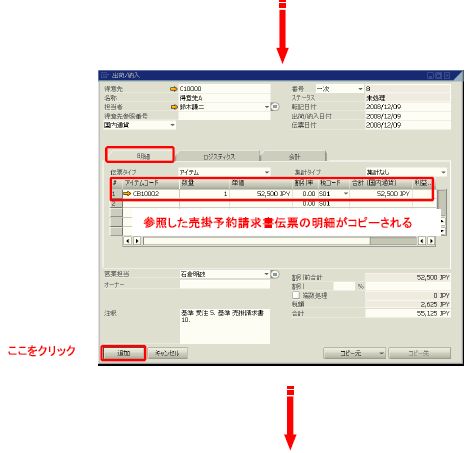Image resolution: width=468 pixels, height=453 pixels.
Task: Click the right scroll arrow at the table's bottom right
Action: 431,241
